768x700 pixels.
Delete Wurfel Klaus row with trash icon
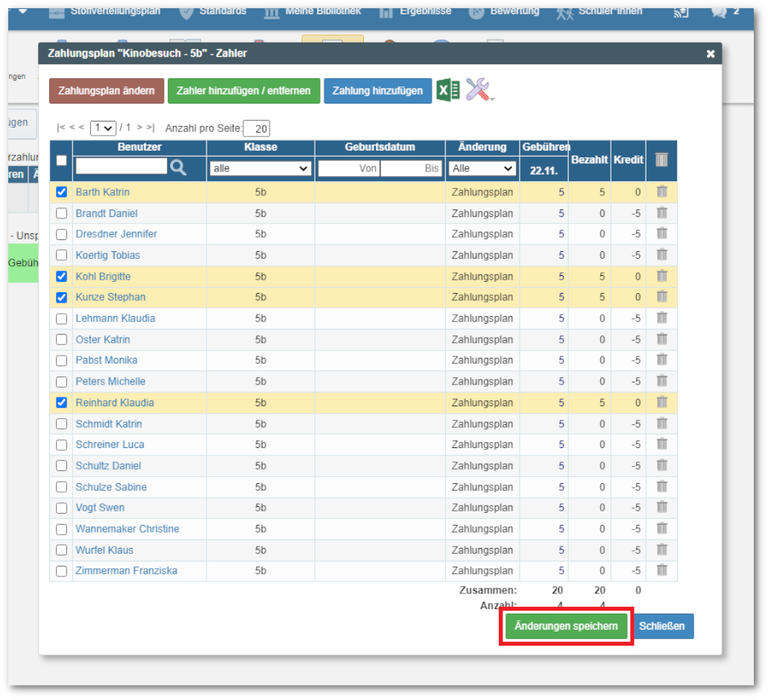[x=661, y=549]
